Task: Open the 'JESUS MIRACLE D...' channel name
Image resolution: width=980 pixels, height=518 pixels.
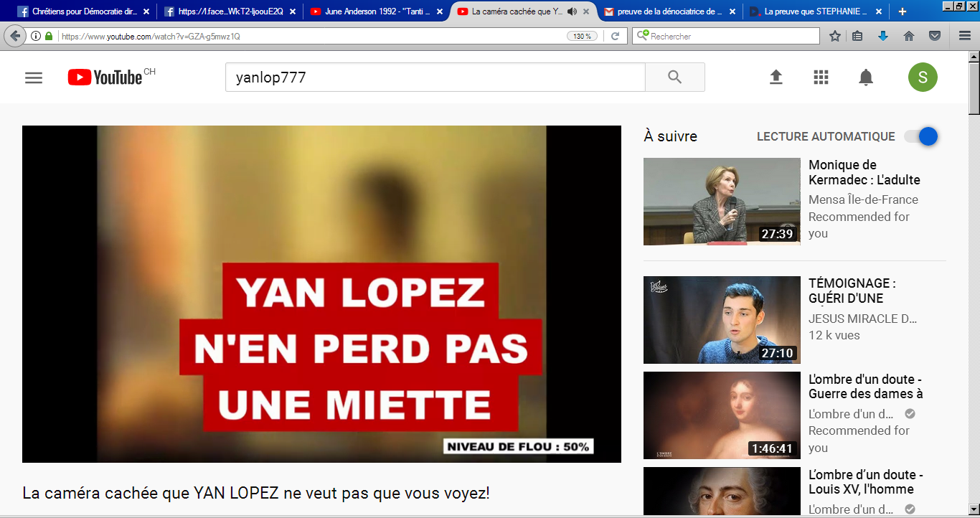Action: click(x=862, y=319)
